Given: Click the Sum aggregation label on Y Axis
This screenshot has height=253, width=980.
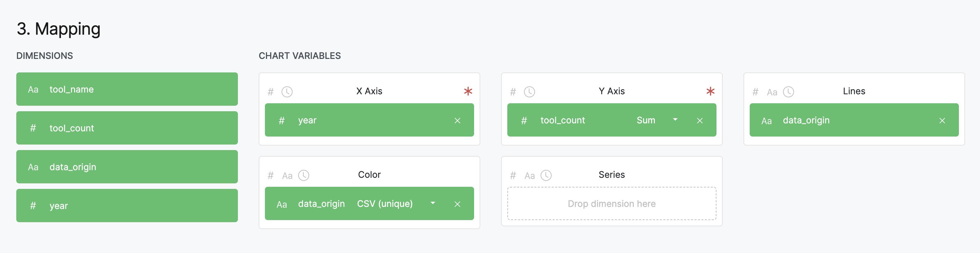Looking at the screenshot, I should tap(645, 120).
